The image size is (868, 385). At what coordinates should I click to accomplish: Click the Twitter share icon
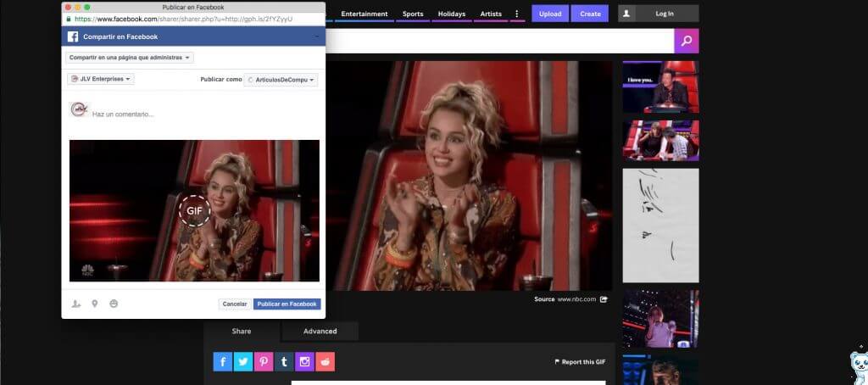tap(243, 361)
